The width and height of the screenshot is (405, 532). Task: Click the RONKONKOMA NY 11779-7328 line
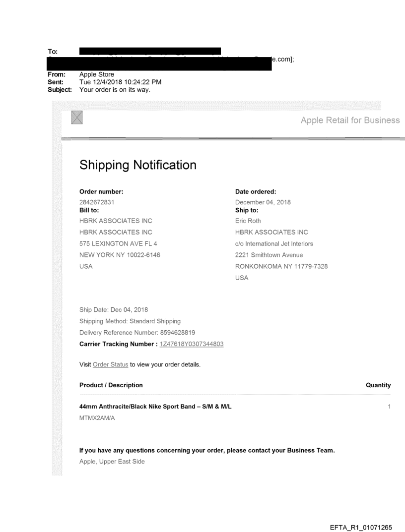(x=281, y=266)
